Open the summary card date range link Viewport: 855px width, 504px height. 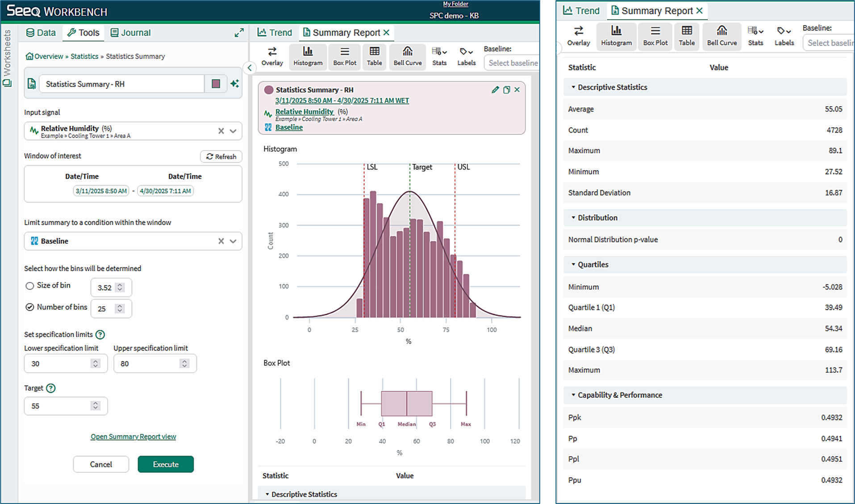click(x=342, y=100)
